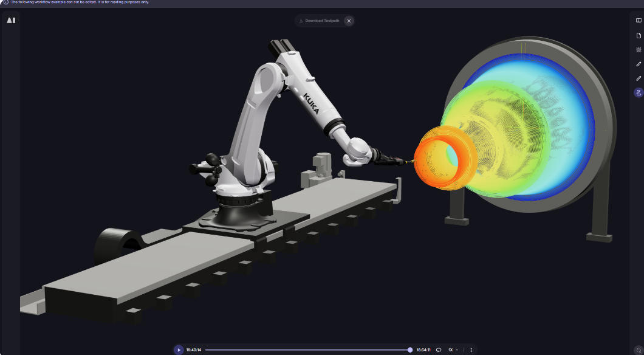Viewport: 644px width, 355px height.
Task: Select the diagonal hatch lines icon
Action: click(x=639, y=50)
